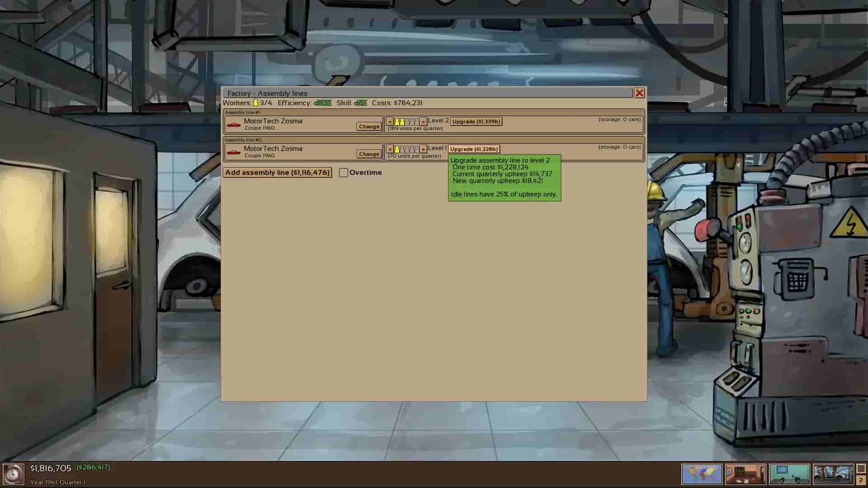The width and height of the screenshot is (868, 488).
Task: Enable the Overtime checkbox
Action: [x=344, y=173]
